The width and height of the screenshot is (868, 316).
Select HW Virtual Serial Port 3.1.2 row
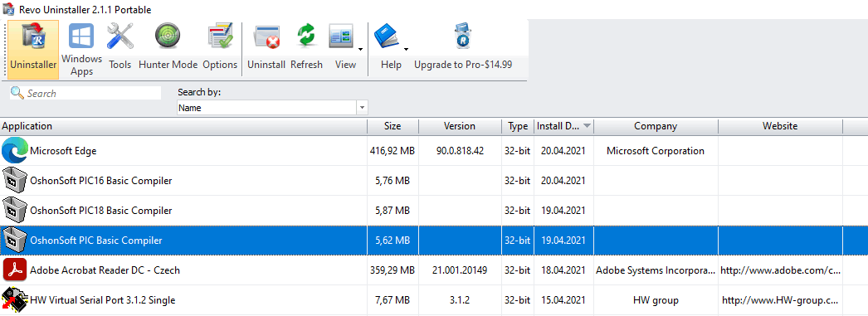[434, 300]
